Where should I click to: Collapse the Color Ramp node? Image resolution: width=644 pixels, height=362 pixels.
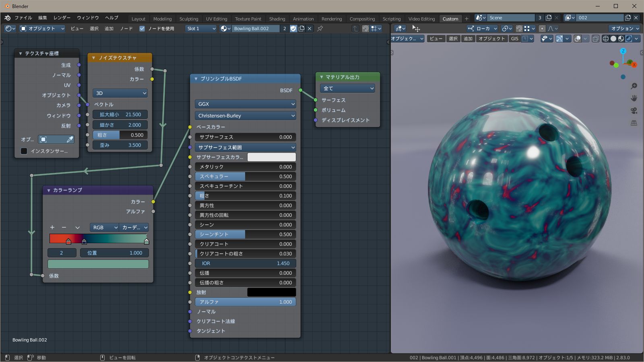[x=49, y=190]
